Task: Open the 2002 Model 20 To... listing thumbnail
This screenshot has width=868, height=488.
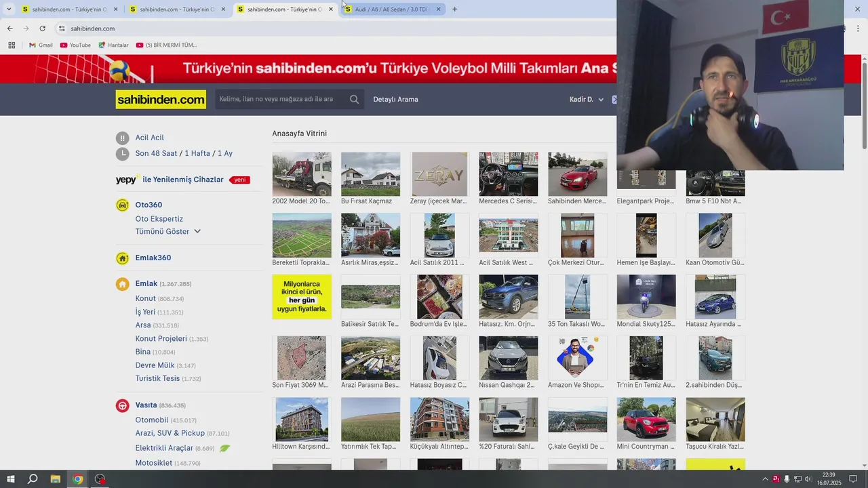Action: [x=302, y=174]
